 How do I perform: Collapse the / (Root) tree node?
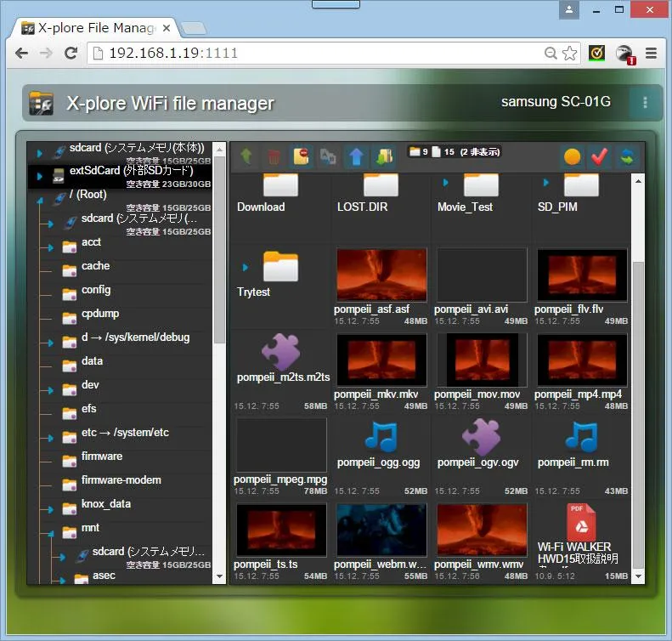(x=40, y=201)
